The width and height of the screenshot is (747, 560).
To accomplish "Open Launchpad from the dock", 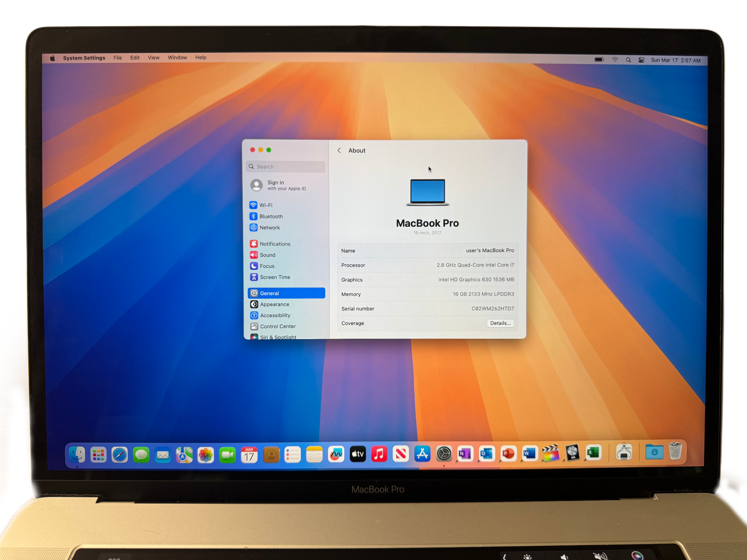I will 98,455.
